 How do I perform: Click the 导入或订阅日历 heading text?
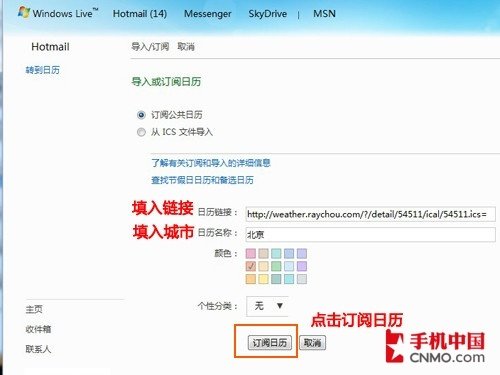click(x=166, y=82)
